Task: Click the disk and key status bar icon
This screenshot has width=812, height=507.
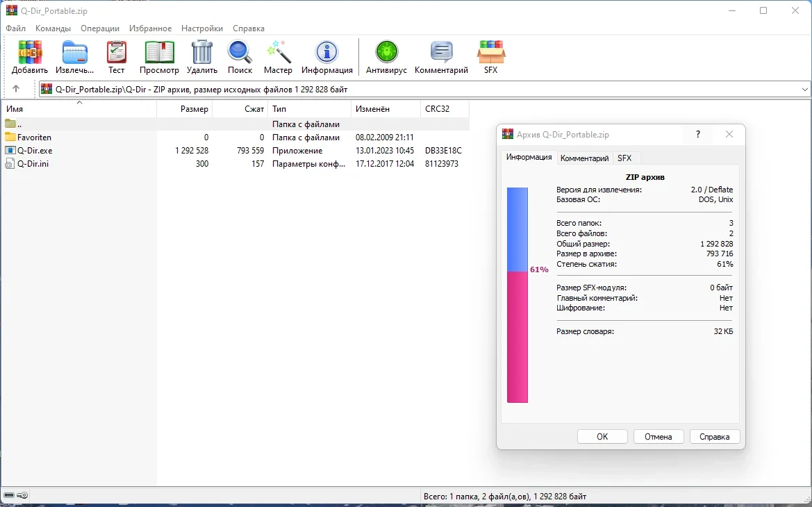Action: pos(16,496)
